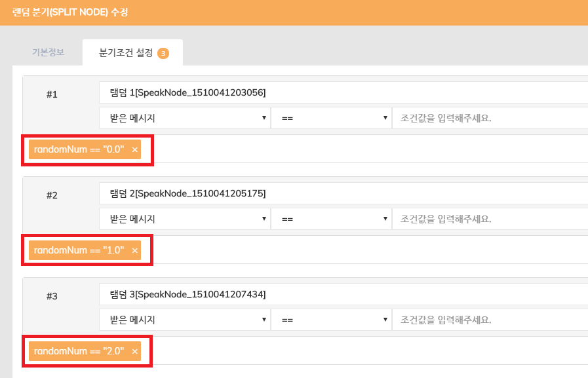
Task: Click the 랜덤 3[SpeakNode_1510041207434] field
Action: point(343,294)
